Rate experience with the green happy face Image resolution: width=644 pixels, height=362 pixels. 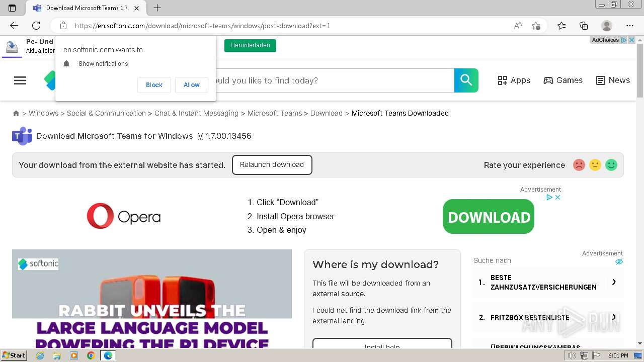pos(611,165)
